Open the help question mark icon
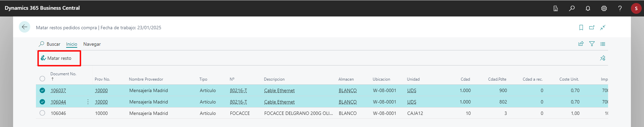The image size is (644, 127). pos(620,8)
